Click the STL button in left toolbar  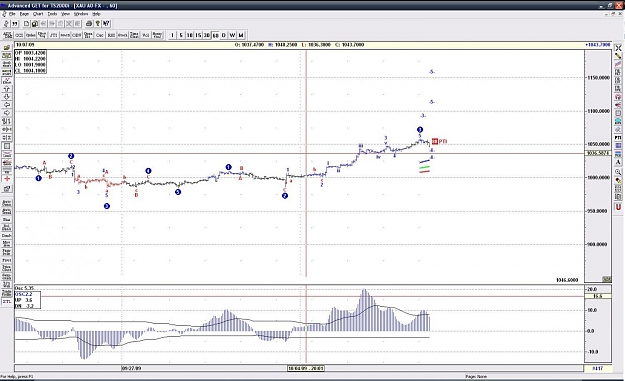click(x=7, y=302)
